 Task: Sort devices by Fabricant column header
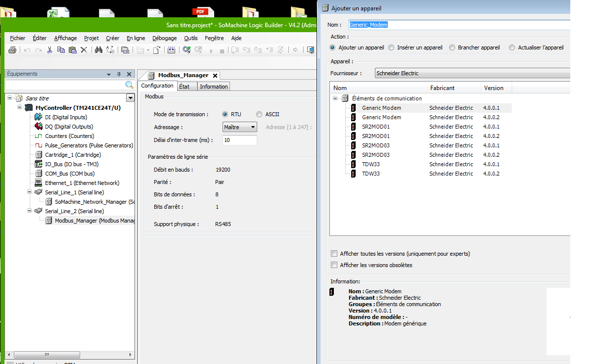tap(442, 88)
